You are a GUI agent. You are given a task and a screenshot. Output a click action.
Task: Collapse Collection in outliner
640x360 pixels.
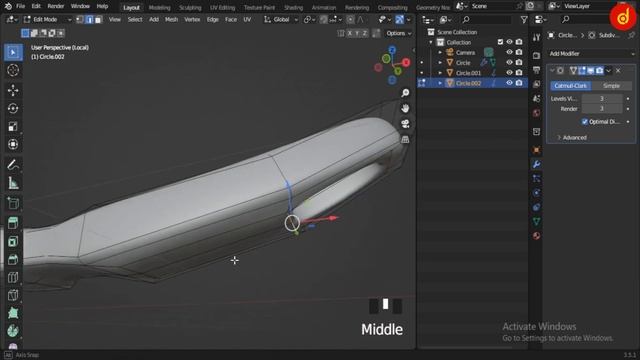tap(431, 42)
